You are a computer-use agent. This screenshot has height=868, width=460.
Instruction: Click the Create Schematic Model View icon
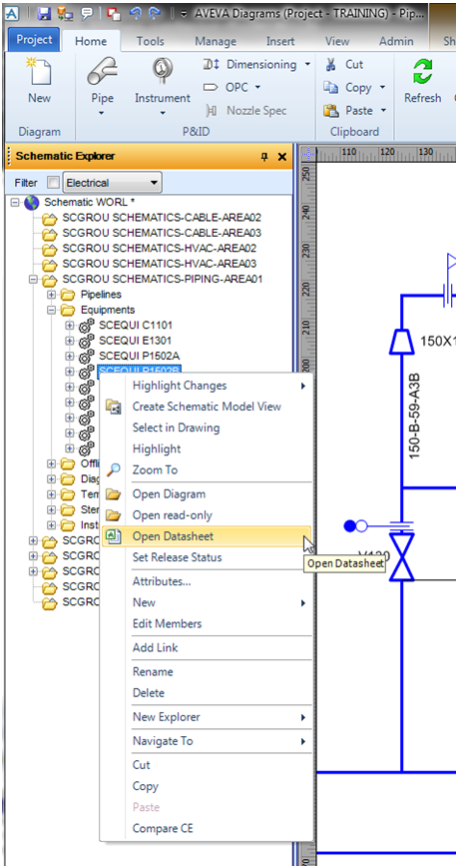(x=113, y=407)
